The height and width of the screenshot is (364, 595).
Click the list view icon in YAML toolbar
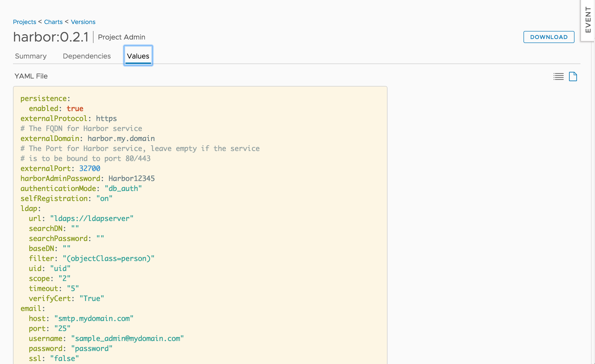click(x=558, y=76)
